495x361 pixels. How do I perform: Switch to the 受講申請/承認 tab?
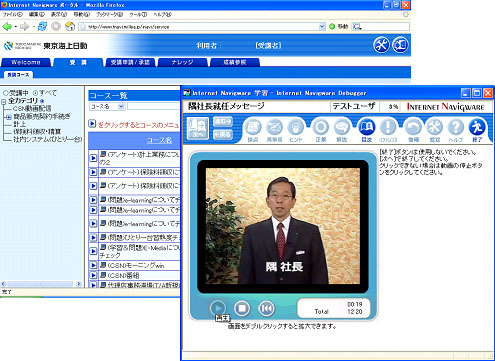click(x=130, y=62)
